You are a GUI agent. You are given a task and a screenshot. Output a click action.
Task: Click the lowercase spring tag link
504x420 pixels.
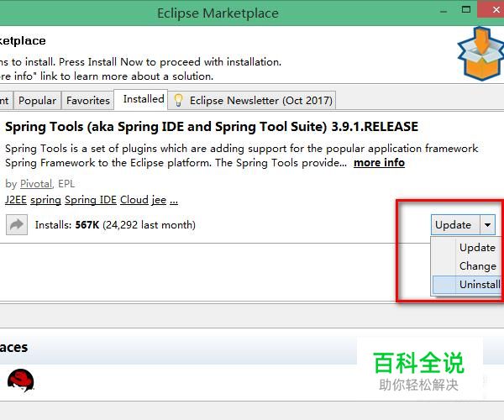click(45, 200)
